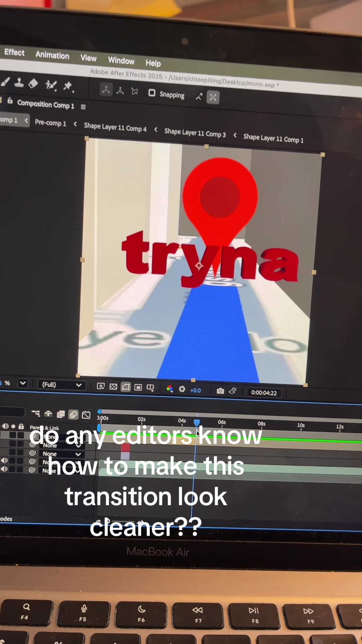Click the audio column header icon
Image resolution: width=362 pixels, height=644 pixels.
click(x=5, y=426)
